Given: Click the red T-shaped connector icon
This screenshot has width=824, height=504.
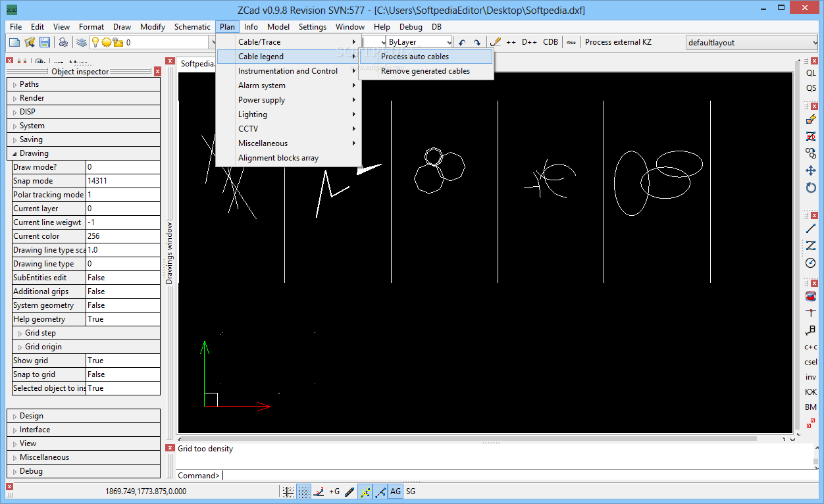Looking at the screenshot, I should [x=811, y=313].
